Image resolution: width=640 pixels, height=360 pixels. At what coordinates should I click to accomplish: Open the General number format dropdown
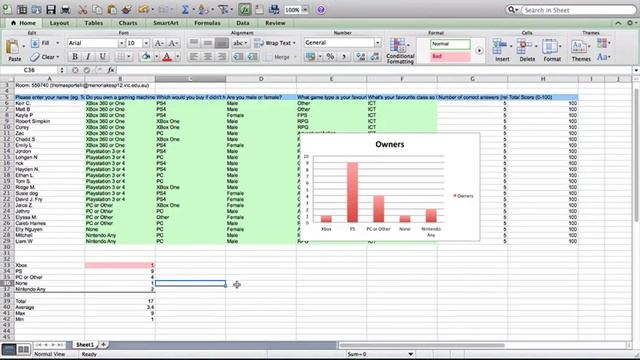tap(378, 42)
